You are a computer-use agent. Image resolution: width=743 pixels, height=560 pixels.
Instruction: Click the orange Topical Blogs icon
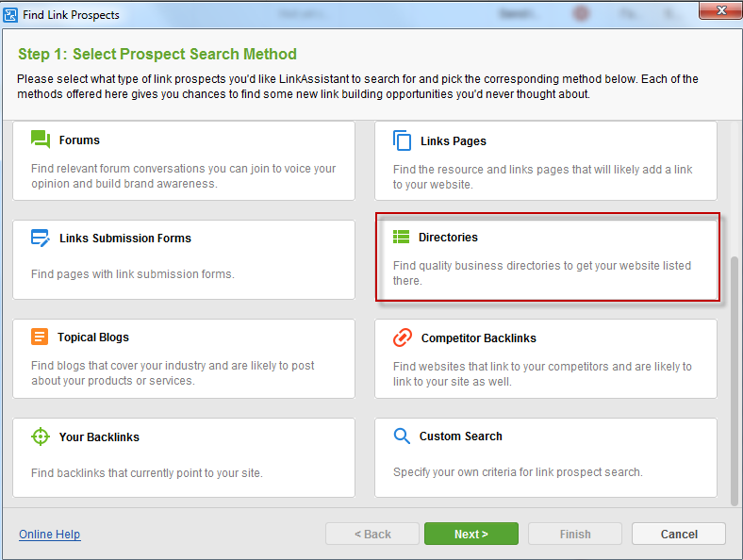coord(40,337)
